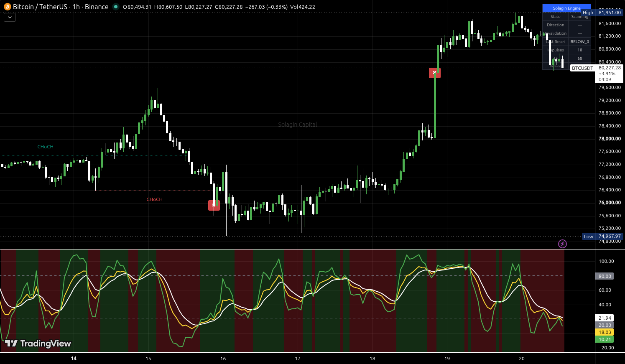Image resolution: width=625 pixels, height=364 pixels.
Task: Click the +3.91% change under the price tag
Action: click(x=607, y=74)
